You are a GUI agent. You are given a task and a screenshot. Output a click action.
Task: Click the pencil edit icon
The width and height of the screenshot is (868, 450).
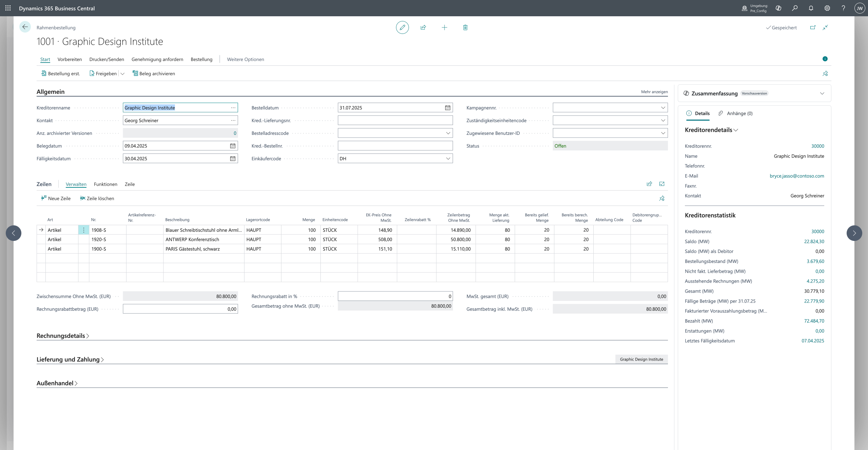tap(402, 27)
